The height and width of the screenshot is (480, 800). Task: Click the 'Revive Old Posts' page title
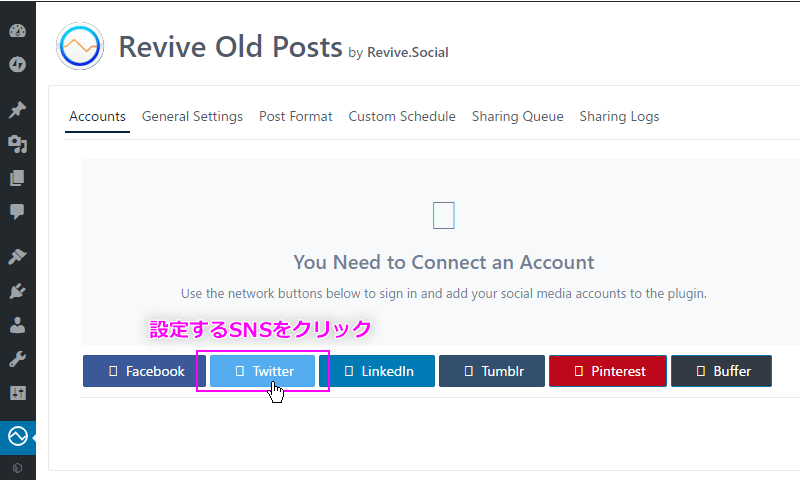[x=230, y=47]
